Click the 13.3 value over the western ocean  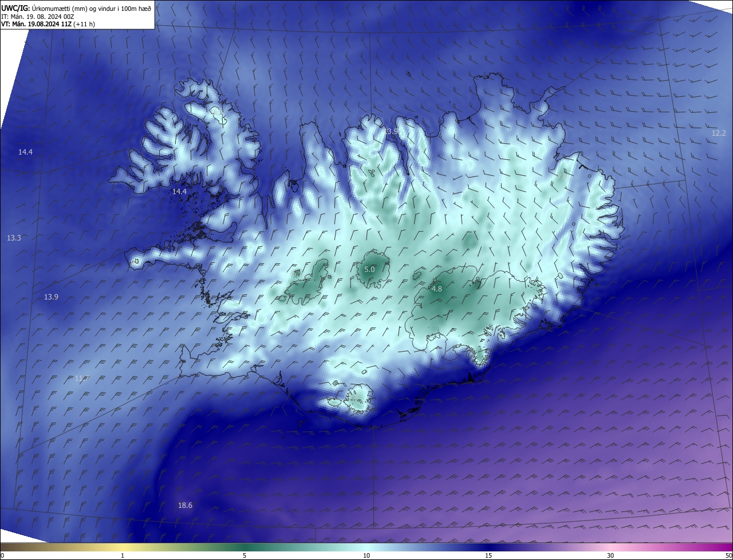point(14,238)
